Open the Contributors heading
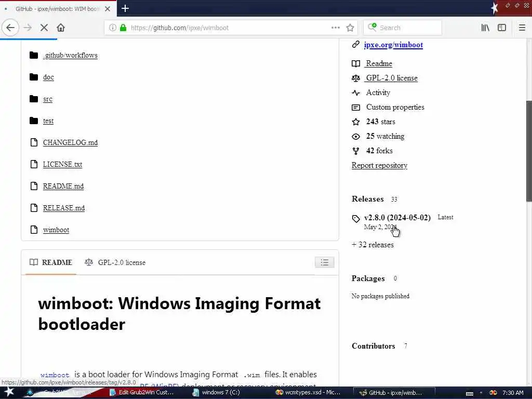The height and width of the screenshot is (399, 532). point(373,346)
